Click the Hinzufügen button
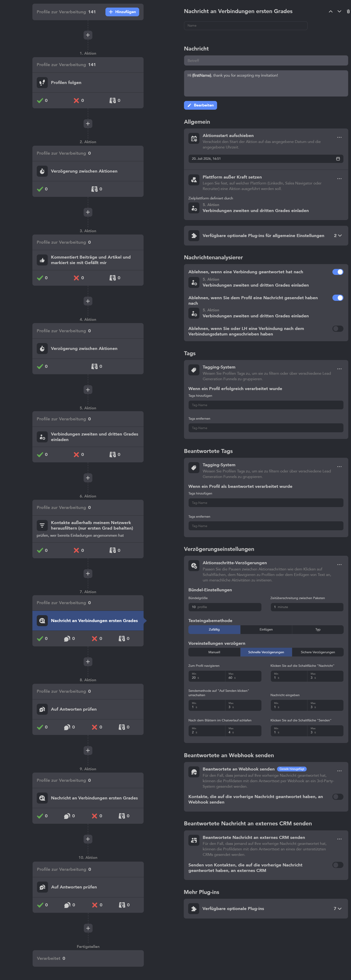Viewport: 351px width, 980px height. [x=122, y=12]
